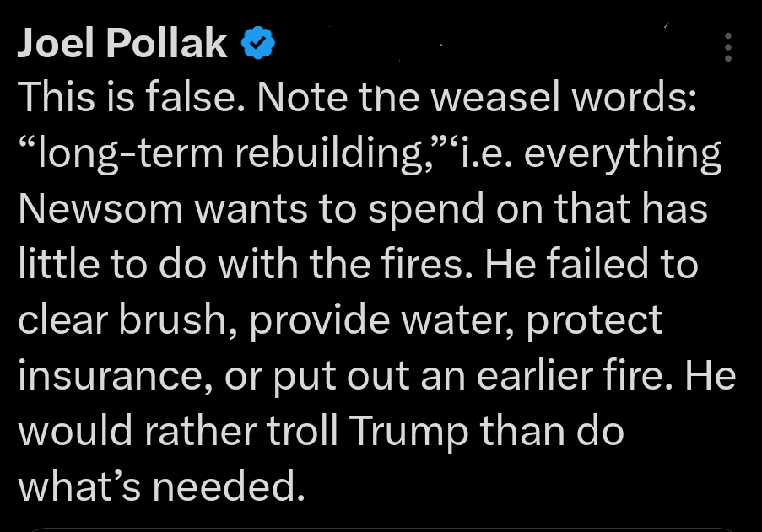Click the word "insurance" in the tweet
Screen dimensions: 762x532
tap(116, 376)
